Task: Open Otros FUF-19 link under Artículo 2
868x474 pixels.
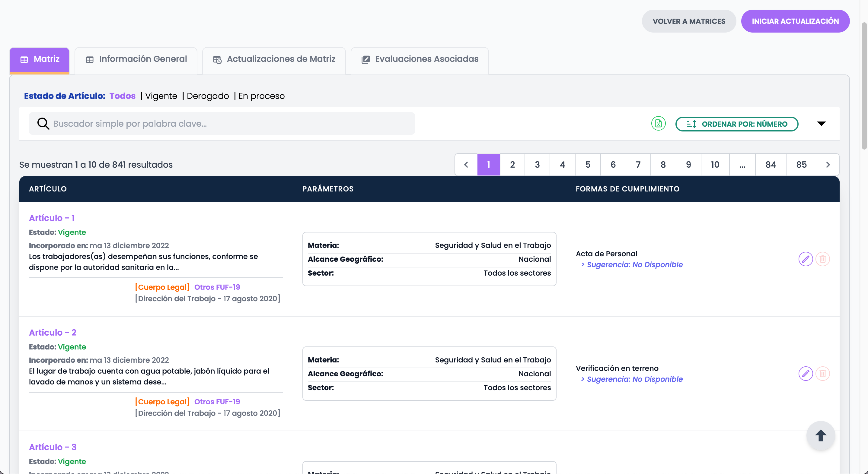Action: pyautogui.click(x=217, y=402)
